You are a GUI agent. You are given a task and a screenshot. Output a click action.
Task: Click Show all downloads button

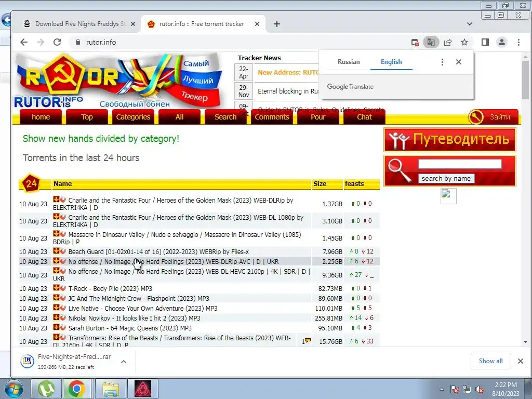pos(490,361)
